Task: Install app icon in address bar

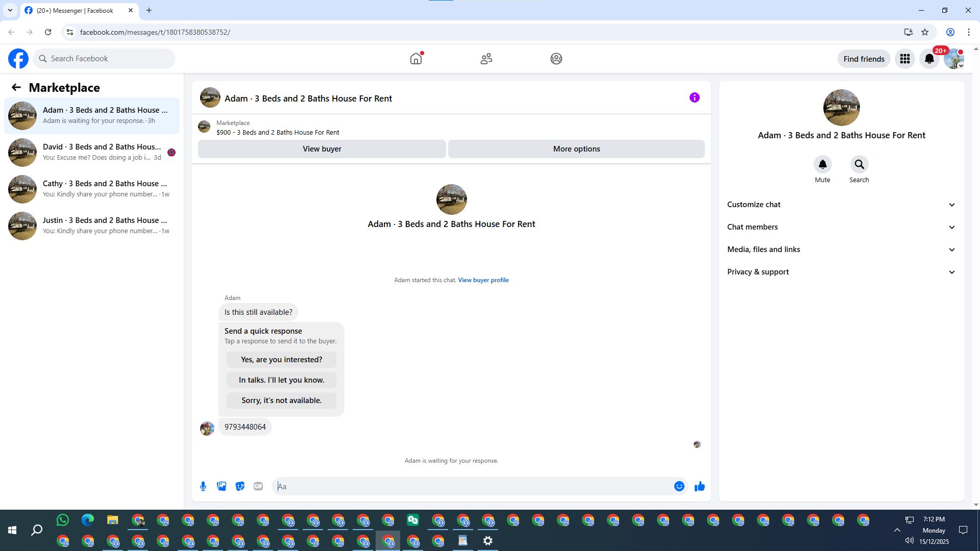Action: [x=909, y=32]
